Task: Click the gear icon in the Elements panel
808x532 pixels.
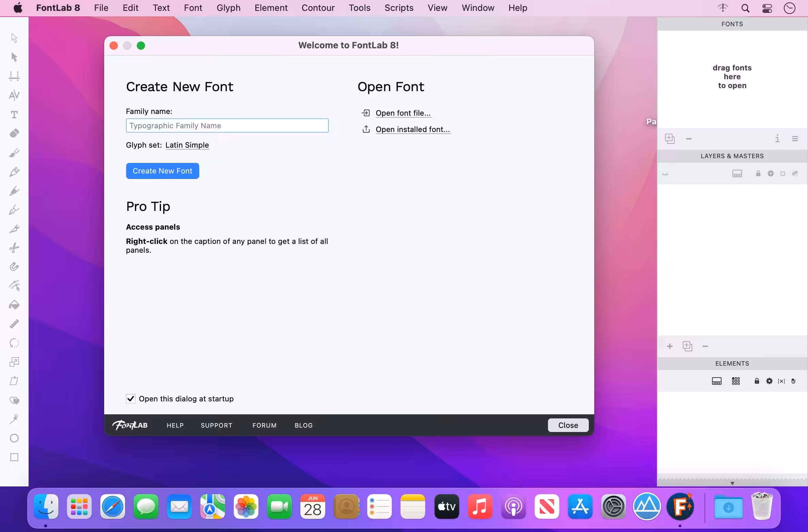Action: click(769, 381)
